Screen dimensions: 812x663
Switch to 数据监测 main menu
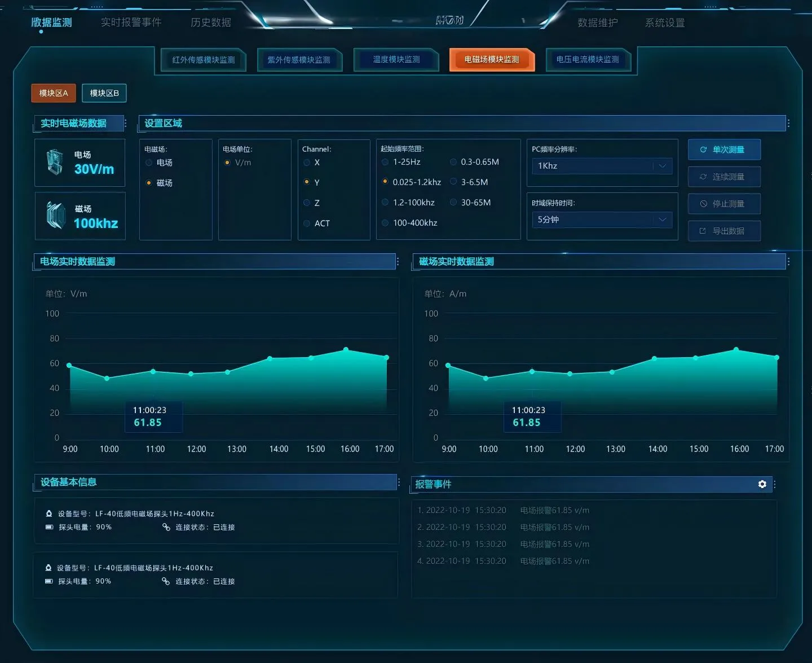point(51,23)
